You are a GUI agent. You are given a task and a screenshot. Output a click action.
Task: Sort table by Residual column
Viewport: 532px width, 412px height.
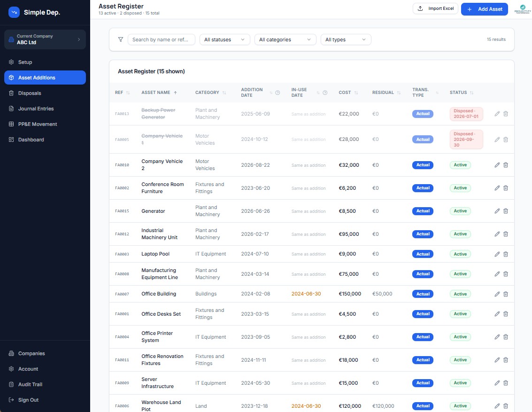[386, 93]
